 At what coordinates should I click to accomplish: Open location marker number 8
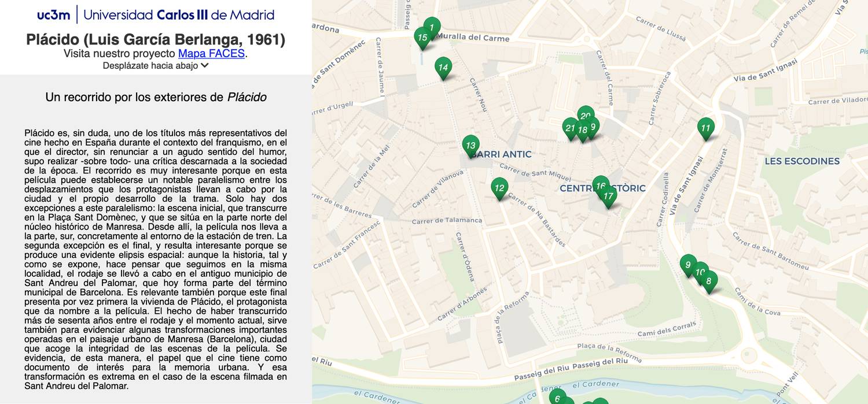[x=709, y=281]
